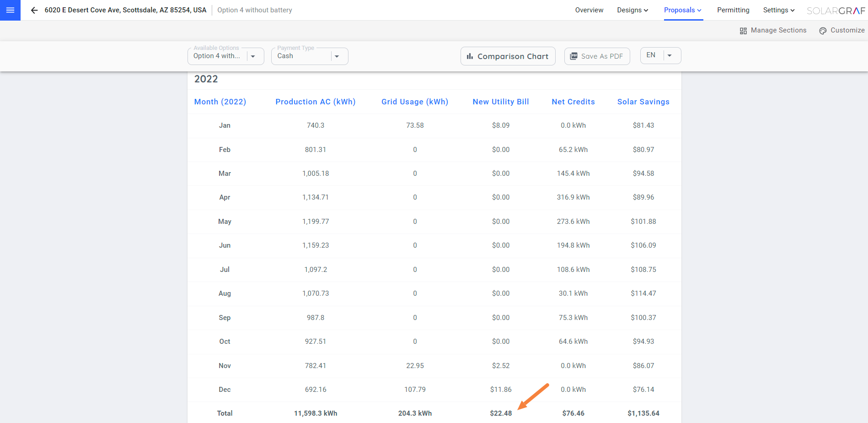Click the PDF icon in Save As PDF

coord(573,56)
